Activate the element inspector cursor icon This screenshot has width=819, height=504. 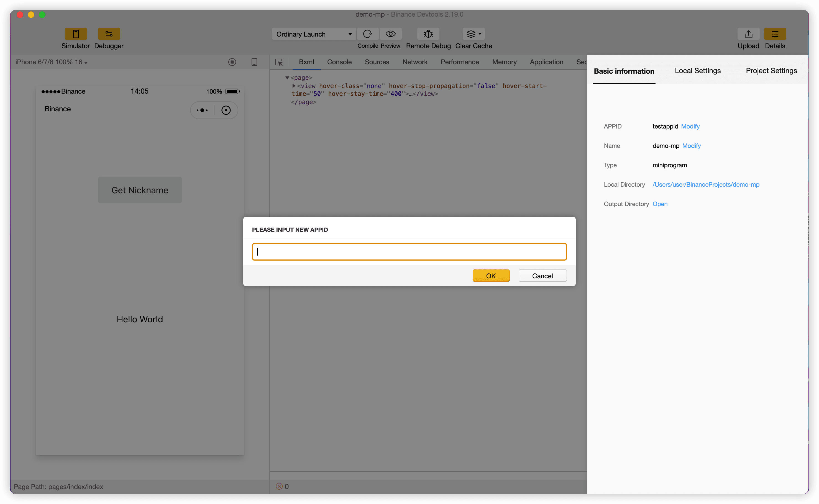coord(279,62)
